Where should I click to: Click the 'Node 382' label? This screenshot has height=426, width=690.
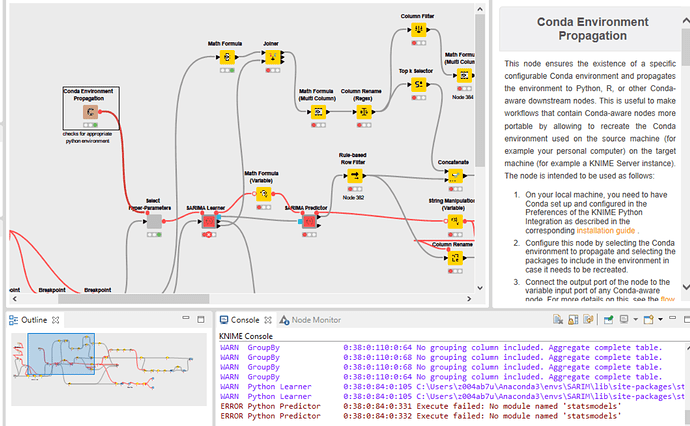[x=353, y=198]
